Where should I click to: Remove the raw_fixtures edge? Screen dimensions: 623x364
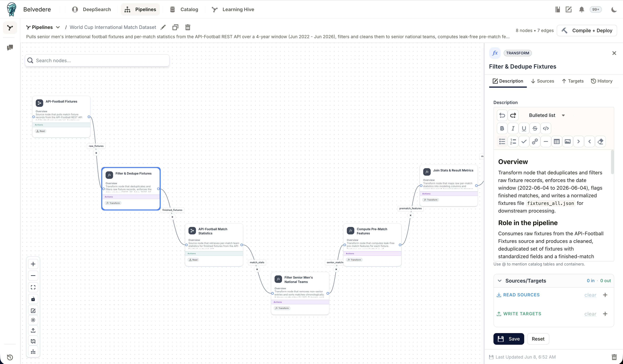(x=96, y=153)
